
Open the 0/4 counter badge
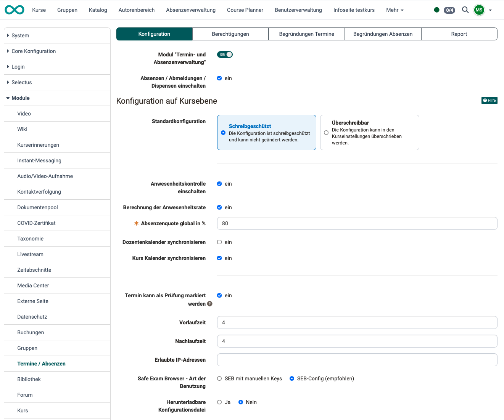(x=449, y=10)
